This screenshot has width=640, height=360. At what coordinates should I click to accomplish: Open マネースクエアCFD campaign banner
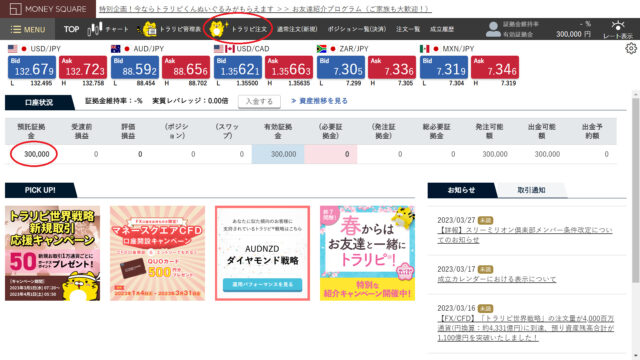coord(158,253)
